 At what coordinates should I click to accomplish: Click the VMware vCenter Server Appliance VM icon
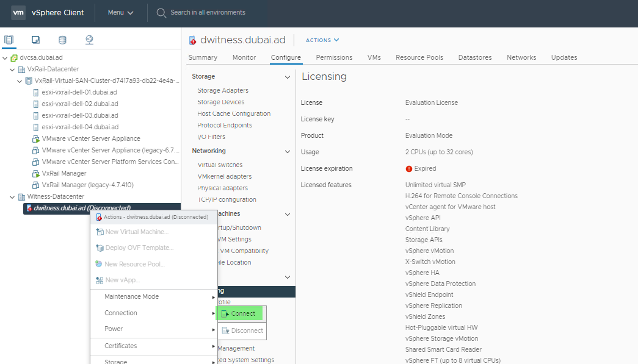coord(36,139)
